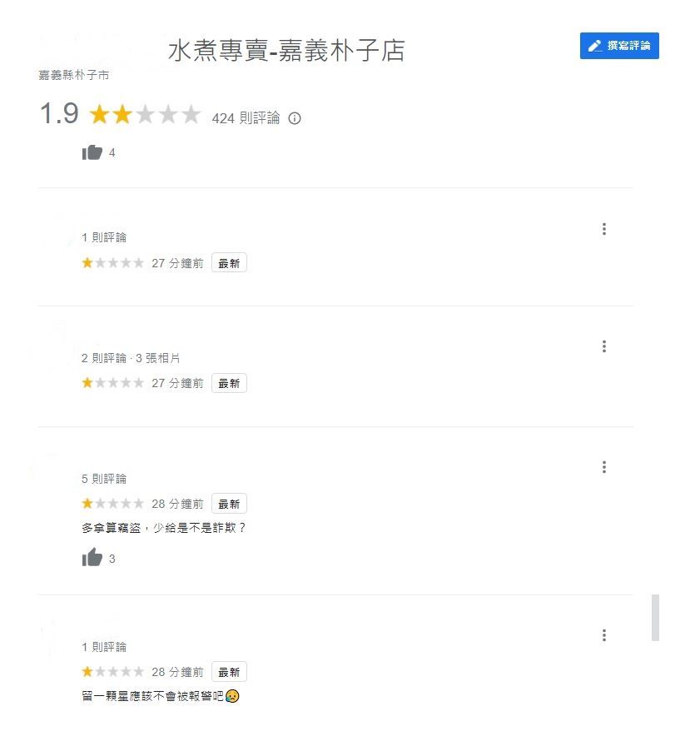Click 最新 tag on the bottom review

pyautogui.click(x=229, y=672)
